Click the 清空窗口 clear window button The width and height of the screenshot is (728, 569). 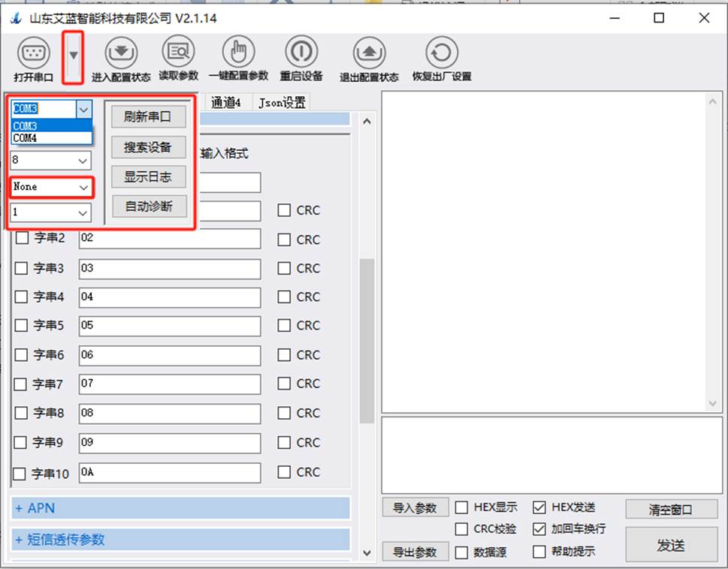pos(671,510)
